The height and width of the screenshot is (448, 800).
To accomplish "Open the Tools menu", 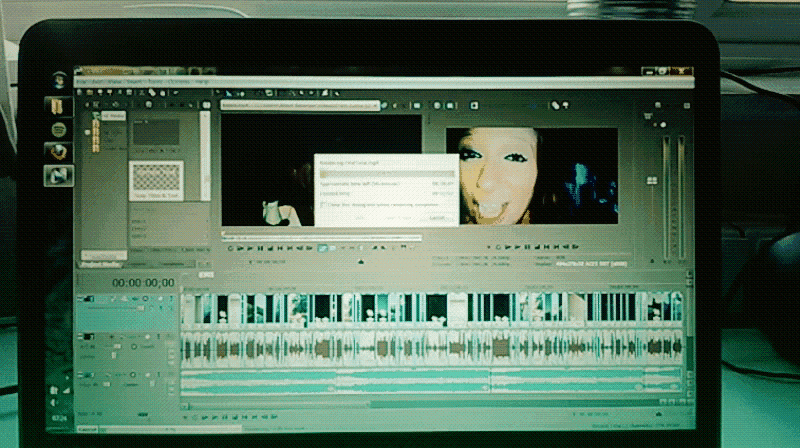I will point(155,82).
